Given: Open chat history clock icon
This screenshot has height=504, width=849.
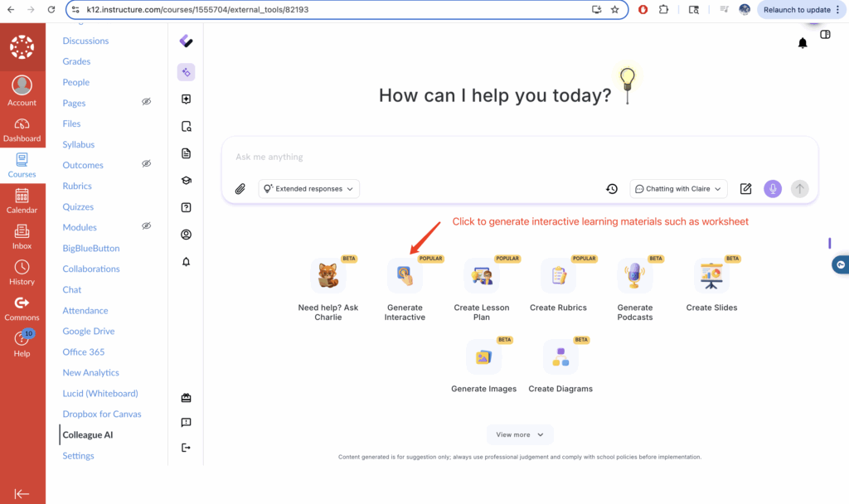Looking at the screenshot, I should pos(612,189).
